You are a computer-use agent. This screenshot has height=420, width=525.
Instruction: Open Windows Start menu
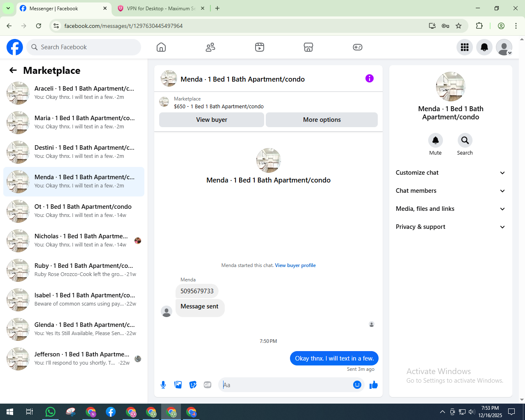[x=10, y=412]
